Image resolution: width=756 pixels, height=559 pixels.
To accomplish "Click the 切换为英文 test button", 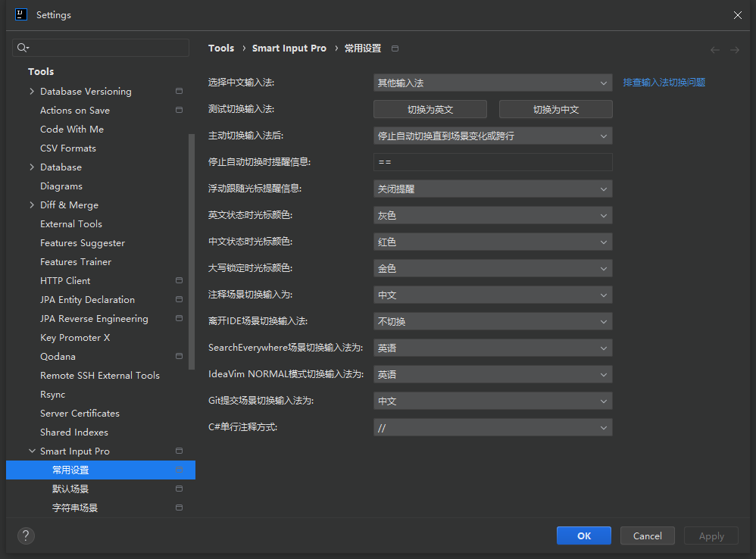I will tap(430, 109).
